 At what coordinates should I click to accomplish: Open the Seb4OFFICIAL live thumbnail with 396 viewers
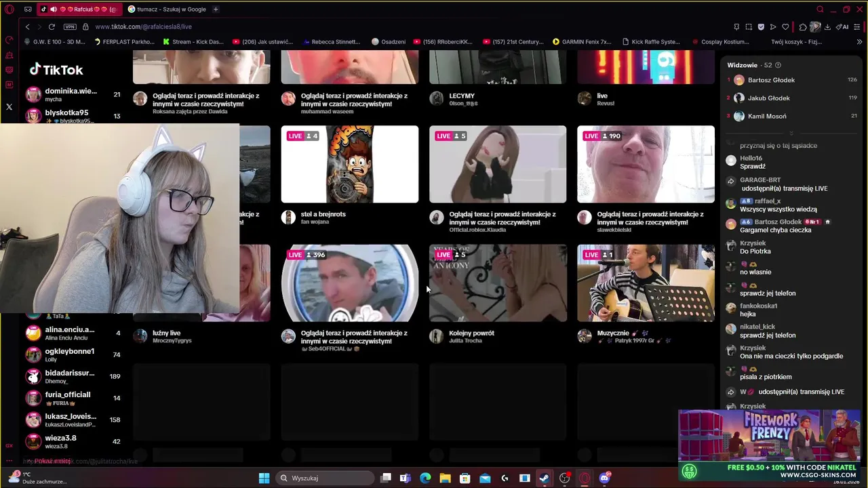[x=350, y=283]
